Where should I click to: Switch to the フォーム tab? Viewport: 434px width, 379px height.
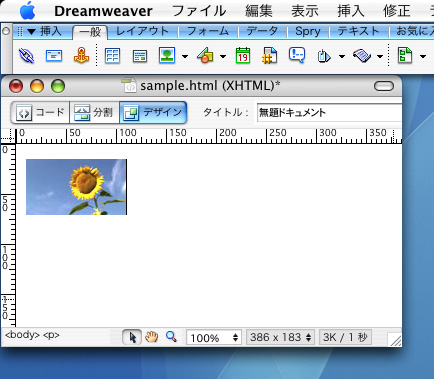[208, 31]
